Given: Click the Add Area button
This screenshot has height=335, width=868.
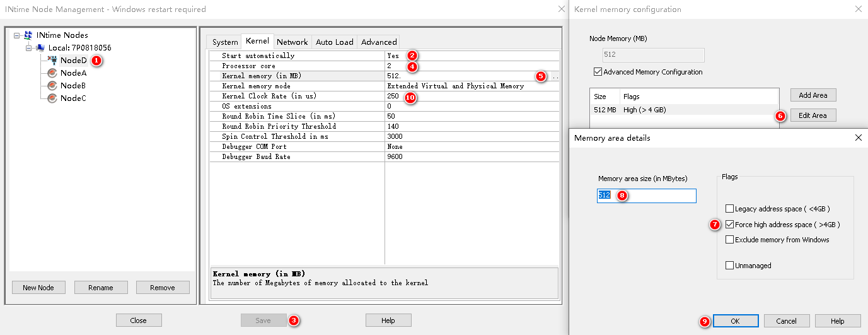Looking at the screenshot, I should point(813,95).
